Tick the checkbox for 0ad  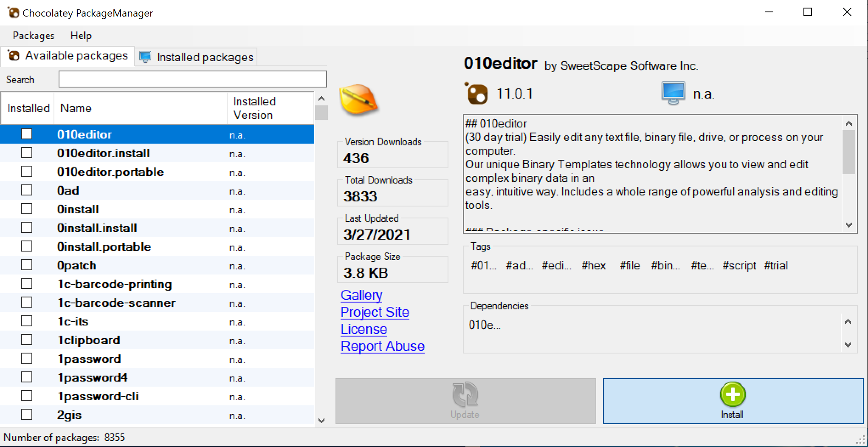[27, 190]
